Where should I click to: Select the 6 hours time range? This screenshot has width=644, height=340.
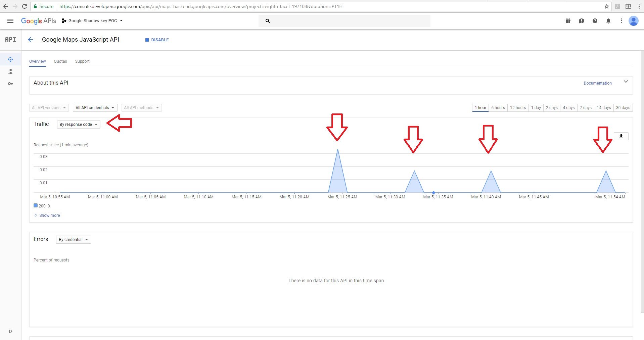click(498, 108)
